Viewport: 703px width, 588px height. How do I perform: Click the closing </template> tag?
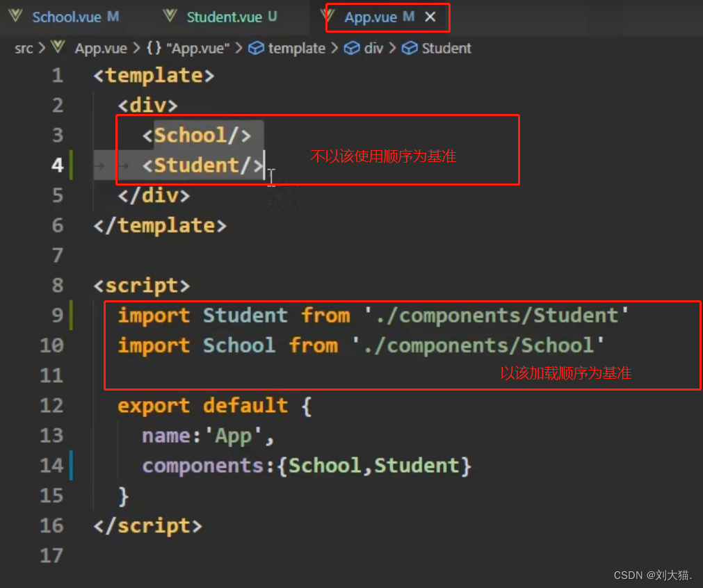[160, 225]
